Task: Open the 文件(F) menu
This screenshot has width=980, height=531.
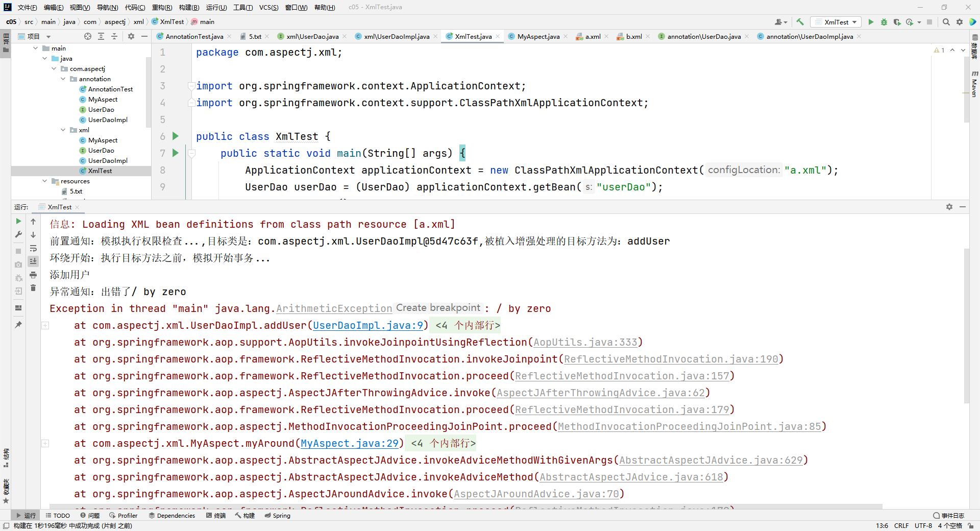Action: [x=27, y=7]
